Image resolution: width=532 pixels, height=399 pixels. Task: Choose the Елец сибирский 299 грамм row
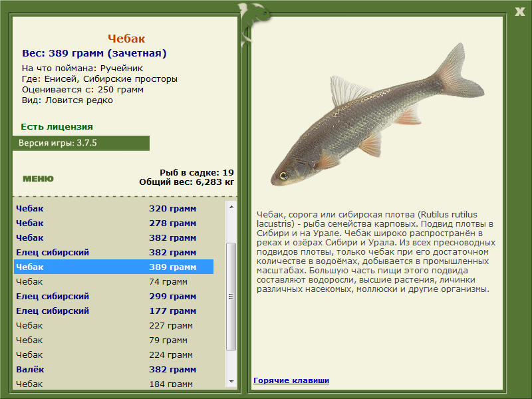pyautogui.click(x=114, y=296)
